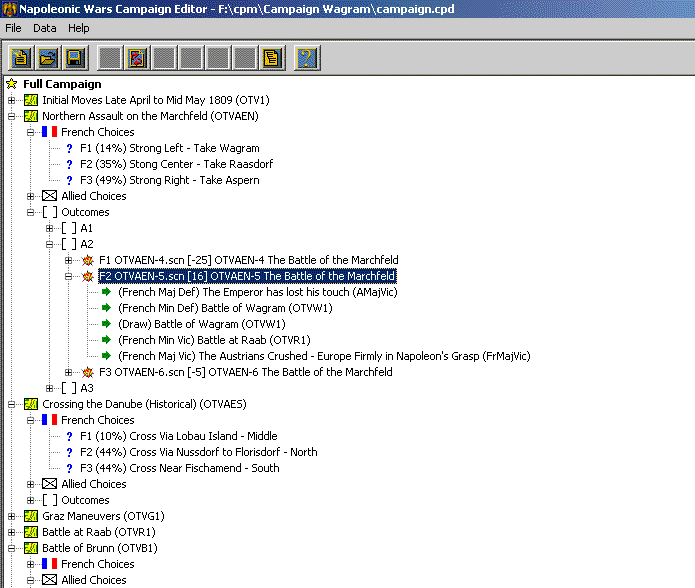
Task: Click the New campaign toolbar icon
Action: click(x=20, y=57)
